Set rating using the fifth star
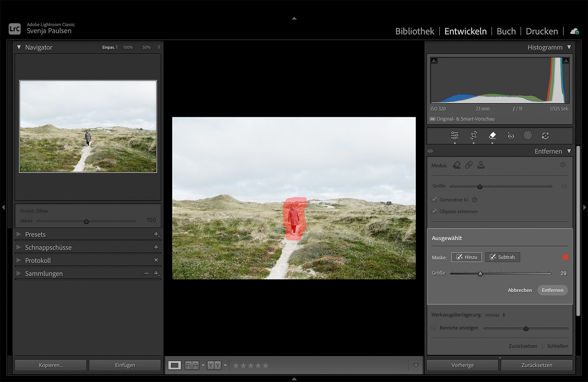Screen dimensions: 588x382 tap(265, 365)
